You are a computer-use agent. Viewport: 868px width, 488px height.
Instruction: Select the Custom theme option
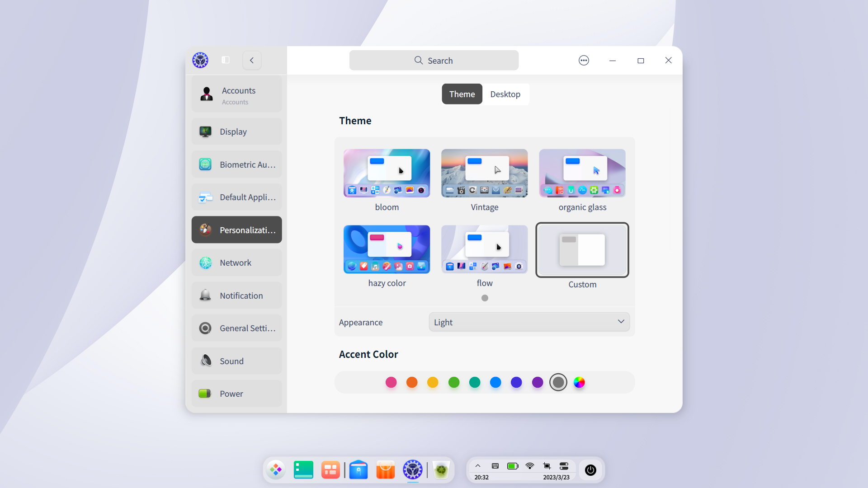click(x=582, y=250)
